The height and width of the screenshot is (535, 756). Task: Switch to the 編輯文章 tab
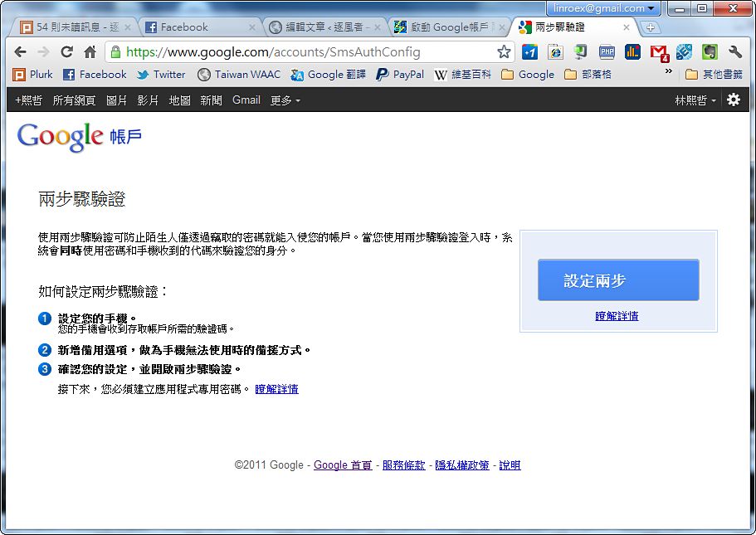[x=324, y=27]
